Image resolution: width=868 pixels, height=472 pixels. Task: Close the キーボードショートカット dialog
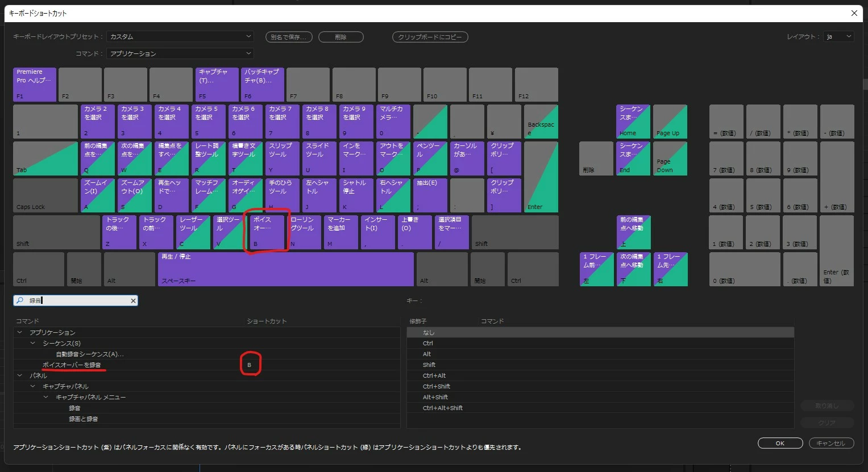point(854,13)
